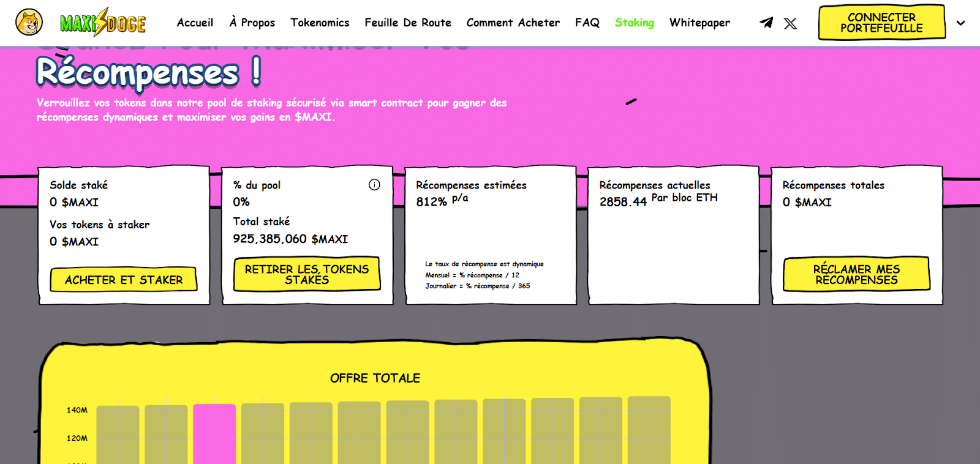The height and width of the screenshot is (464, 980).
Task: Open the Whitepaper link
Action: 699,23
